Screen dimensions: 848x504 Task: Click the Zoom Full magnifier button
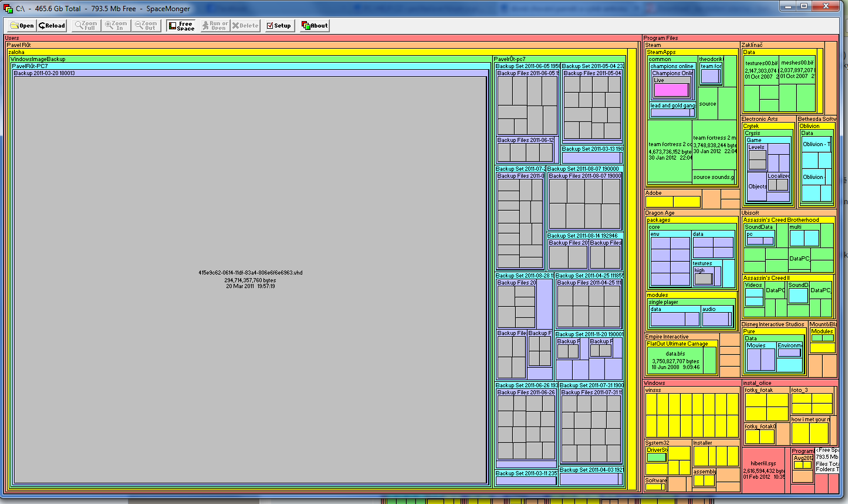[x=86, y=26]
